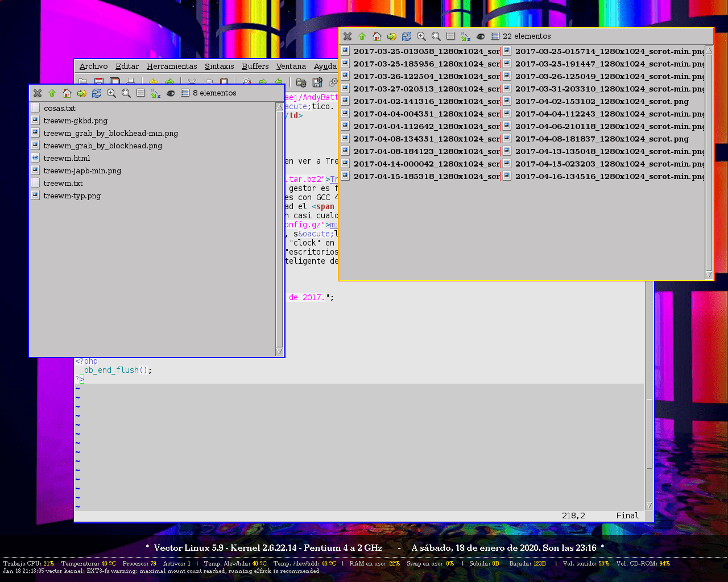The width and height of the screenshot is (728, 582).
Task: Select the file treewm-typ.png
Action: tap(66, 196)
